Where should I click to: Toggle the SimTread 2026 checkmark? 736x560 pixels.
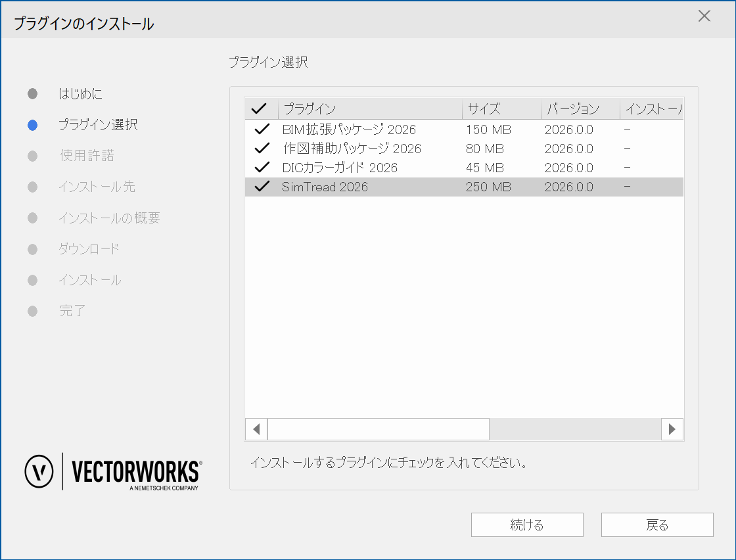click(262, 187)
